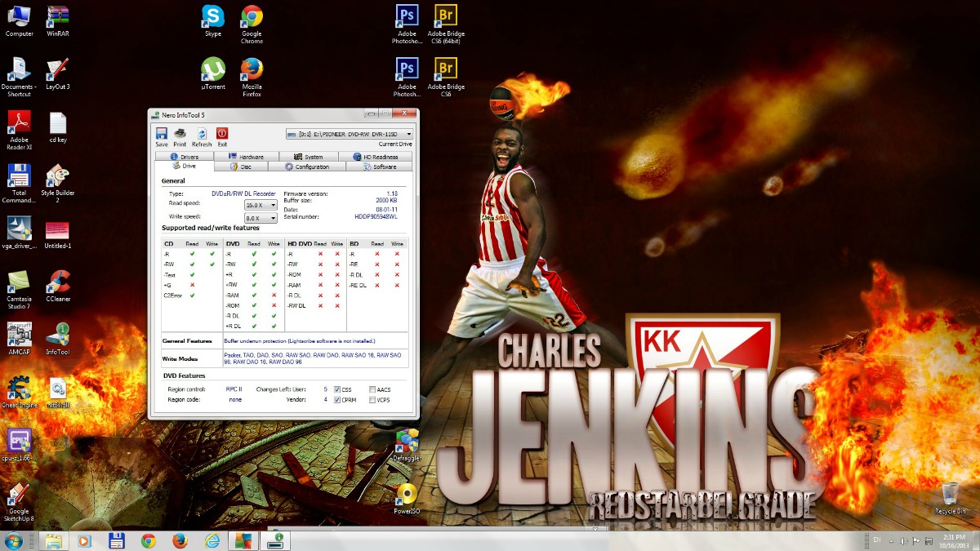Open the µTorrent desktop shortcut

[213, 73]
